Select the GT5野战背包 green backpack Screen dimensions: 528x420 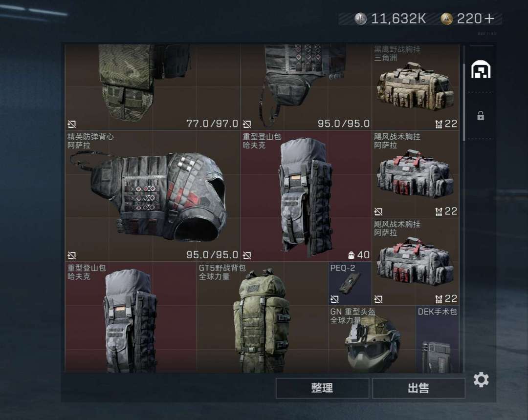262,317
